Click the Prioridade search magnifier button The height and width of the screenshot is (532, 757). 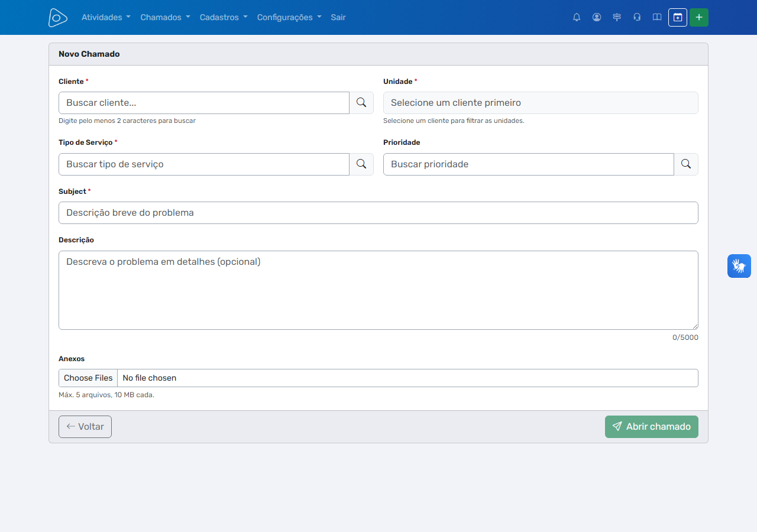click(x=686, y=164)
